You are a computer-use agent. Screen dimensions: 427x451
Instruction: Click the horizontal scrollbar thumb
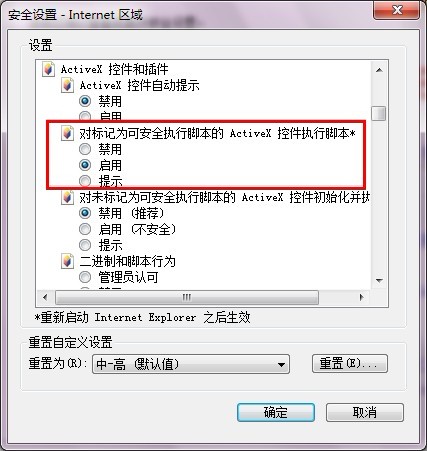click(187, 297)
